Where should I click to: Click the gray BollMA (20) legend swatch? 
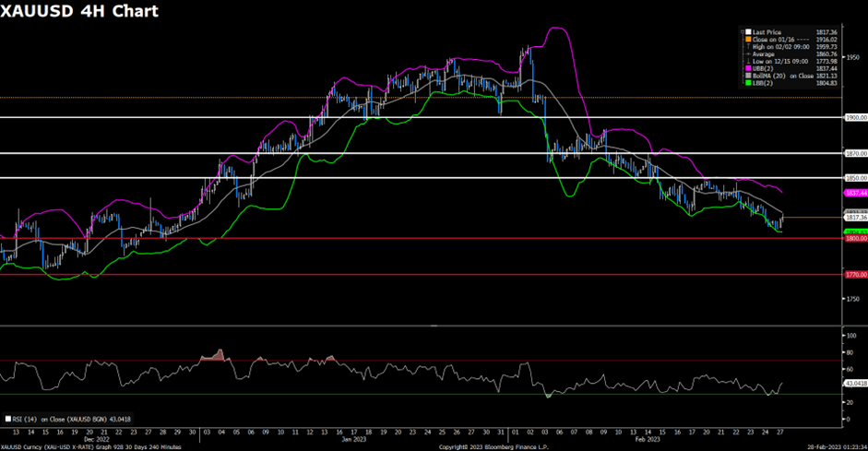[x=749, y=76]
